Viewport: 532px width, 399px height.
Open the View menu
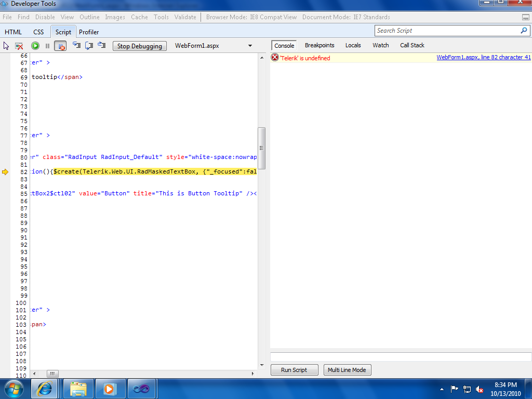[x=67, y=17]
